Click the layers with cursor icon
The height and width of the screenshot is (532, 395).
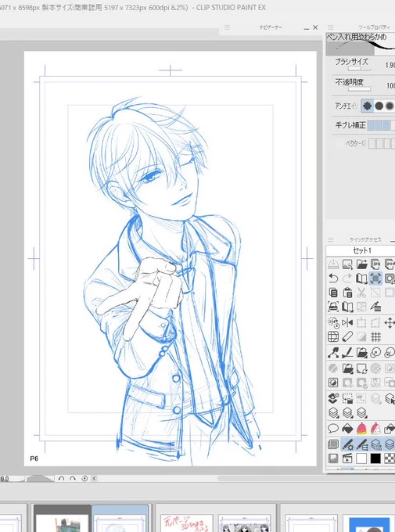390,398
